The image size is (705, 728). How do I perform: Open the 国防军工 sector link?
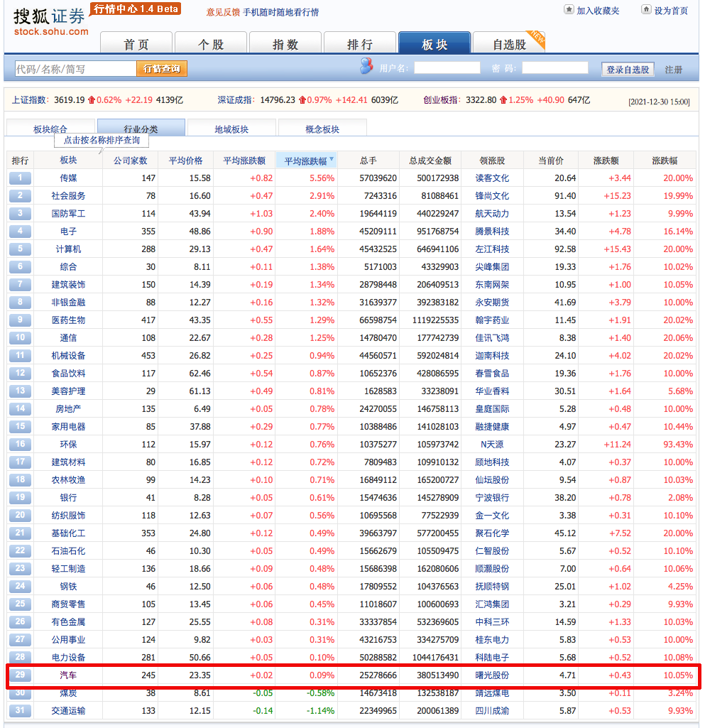68,214
